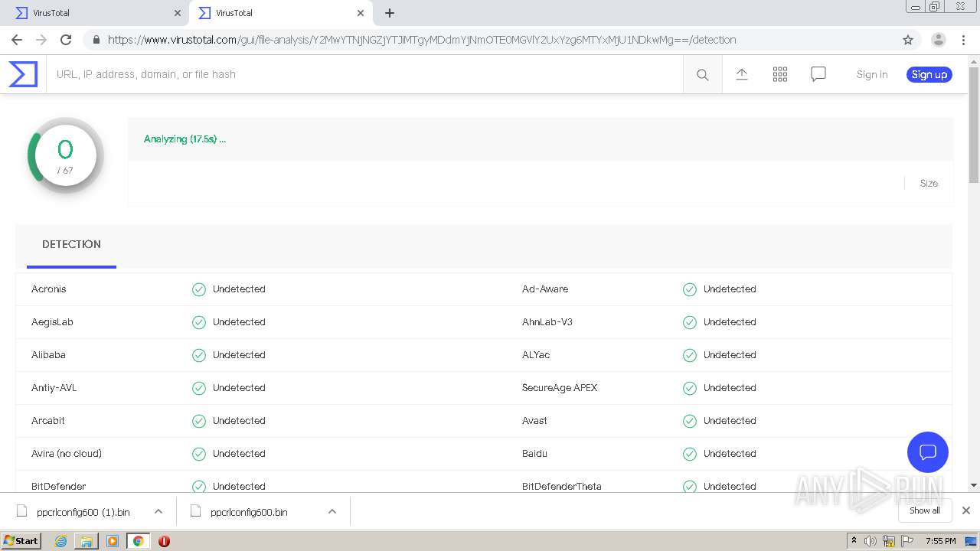Click the browser address bar

click(490, 40)
